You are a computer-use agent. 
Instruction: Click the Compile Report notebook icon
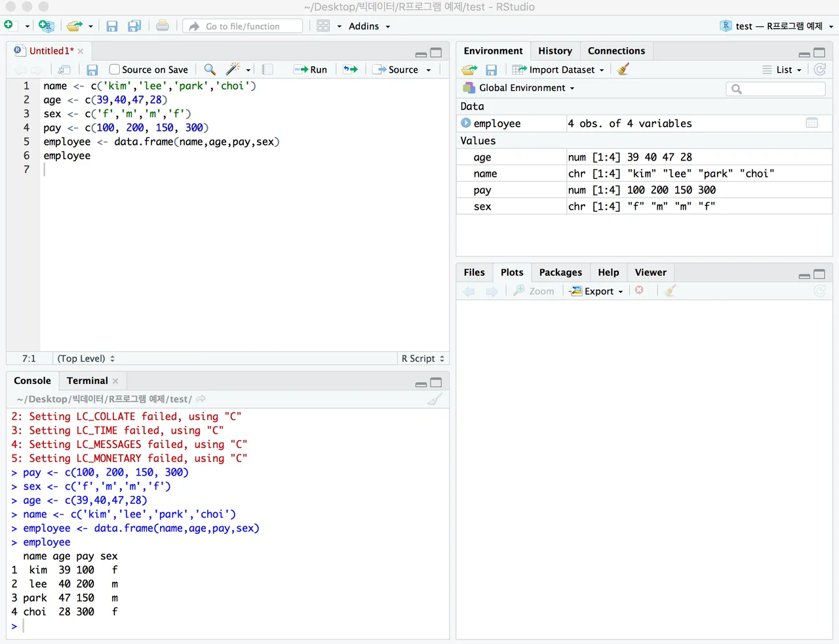coord(267,69)
